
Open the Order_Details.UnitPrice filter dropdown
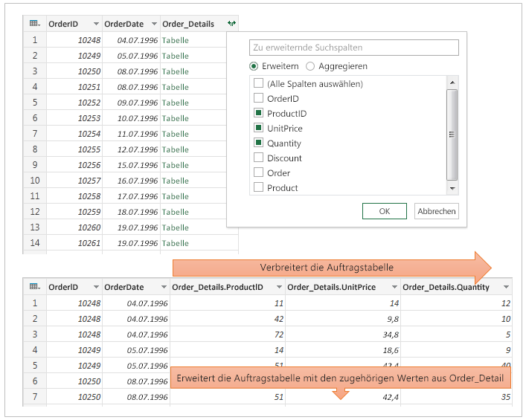394,287
